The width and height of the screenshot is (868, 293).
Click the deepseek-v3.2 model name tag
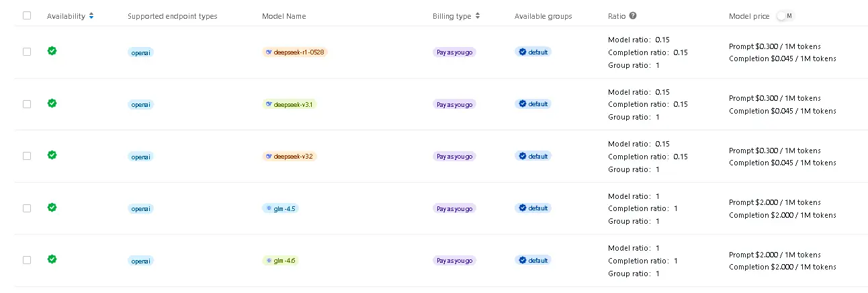[289, 156]
